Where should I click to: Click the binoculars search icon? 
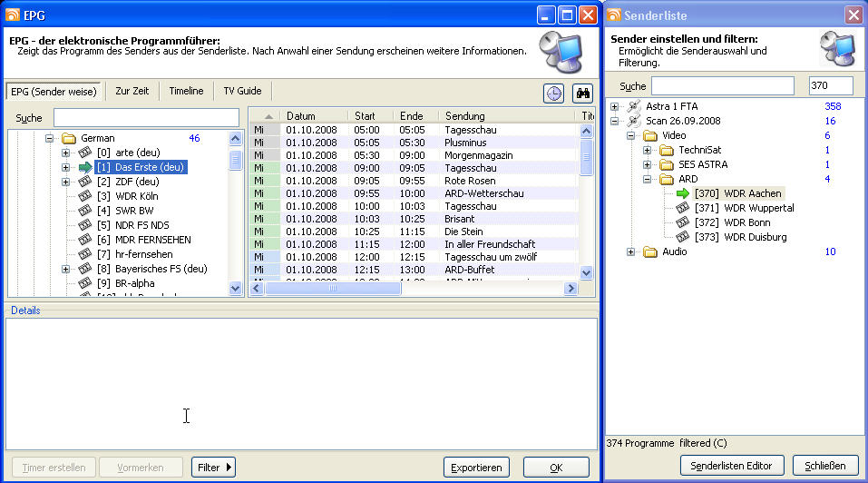click(581, 93)
